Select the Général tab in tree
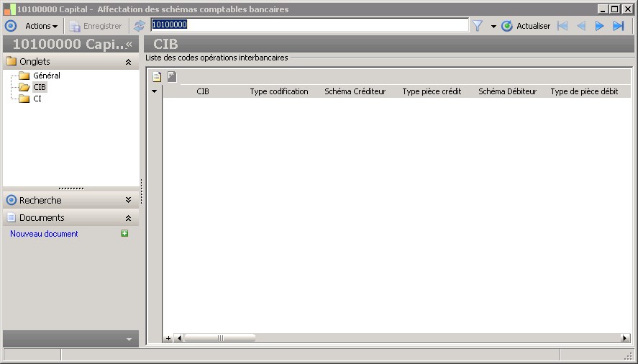Image resolution: width=638 pixels, height=364 pixels. click(x=46, y=76)
